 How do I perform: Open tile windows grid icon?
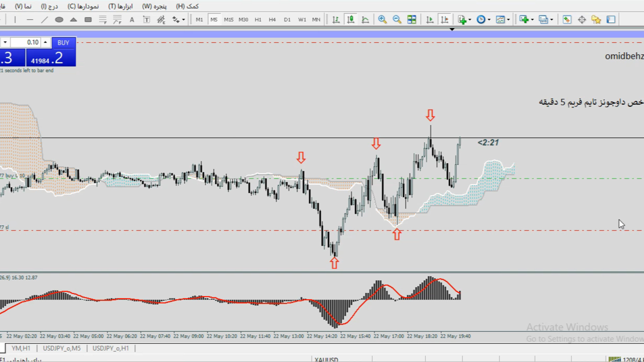point(412,20)
